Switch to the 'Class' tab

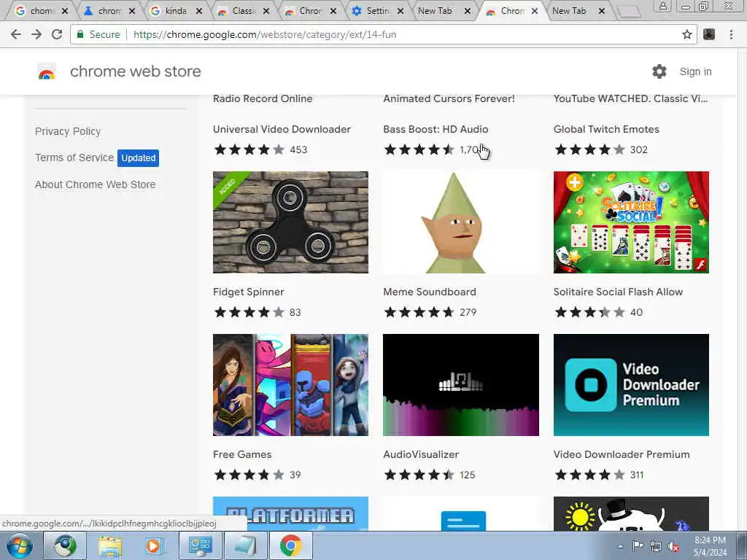pos(243,10)
